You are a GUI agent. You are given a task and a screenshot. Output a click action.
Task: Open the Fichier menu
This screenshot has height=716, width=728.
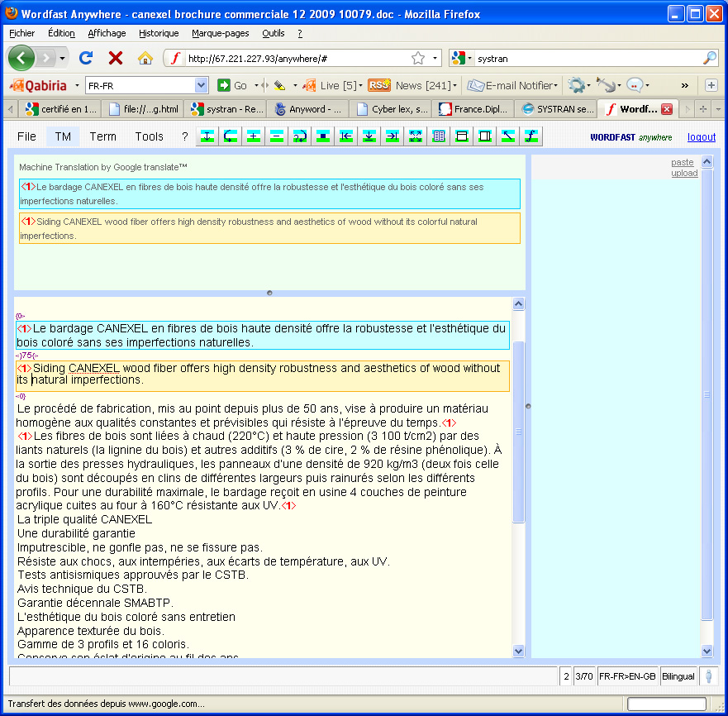click(x=21, y=33)
